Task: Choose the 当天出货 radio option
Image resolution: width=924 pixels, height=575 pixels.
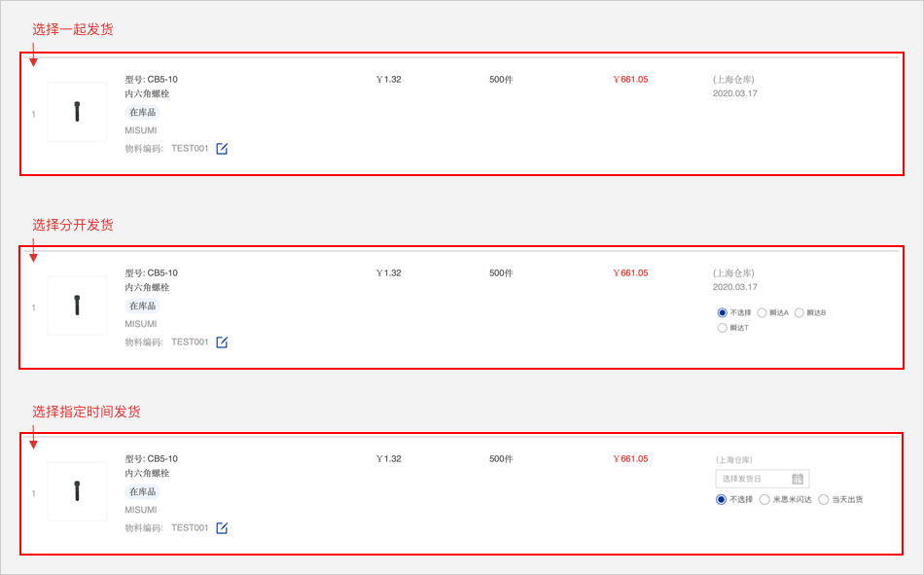Action: [824, 499]
